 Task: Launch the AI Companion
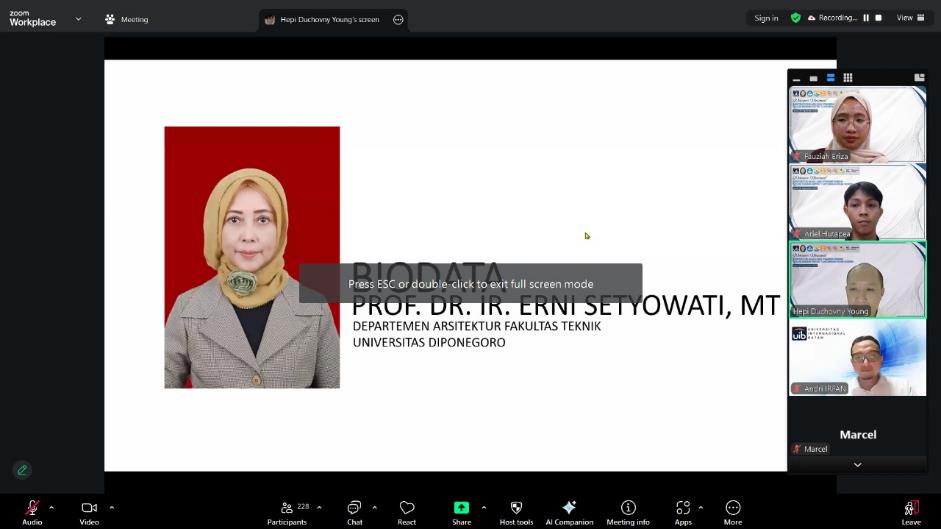point(569,509)
